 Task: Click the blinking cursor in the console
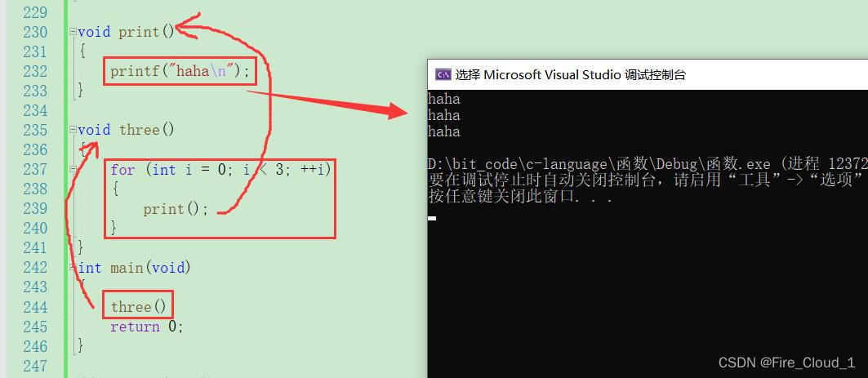click(x=432, y=218)
